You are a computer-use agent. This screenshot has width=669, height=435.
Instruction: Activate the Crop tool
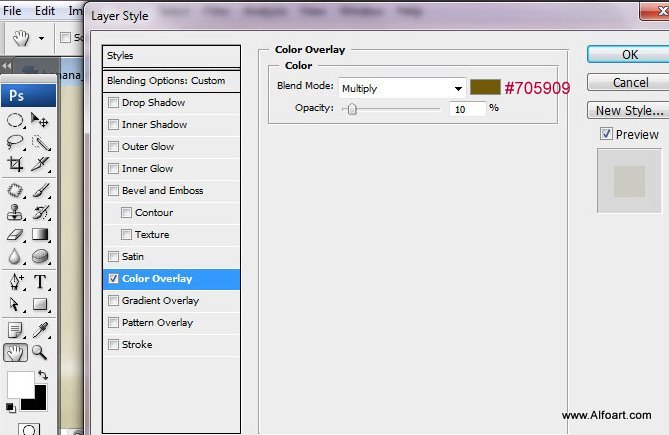16,165
